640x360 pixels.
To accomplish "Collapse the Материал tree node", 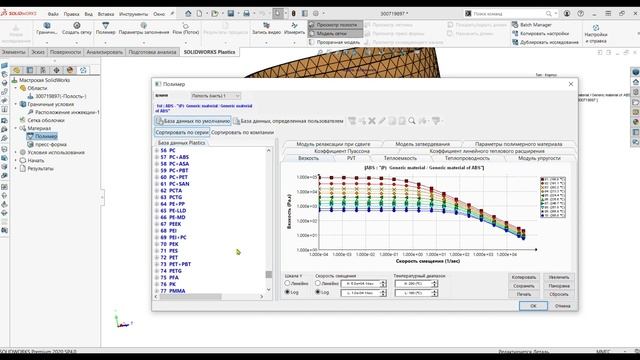I will coord(16,128).
